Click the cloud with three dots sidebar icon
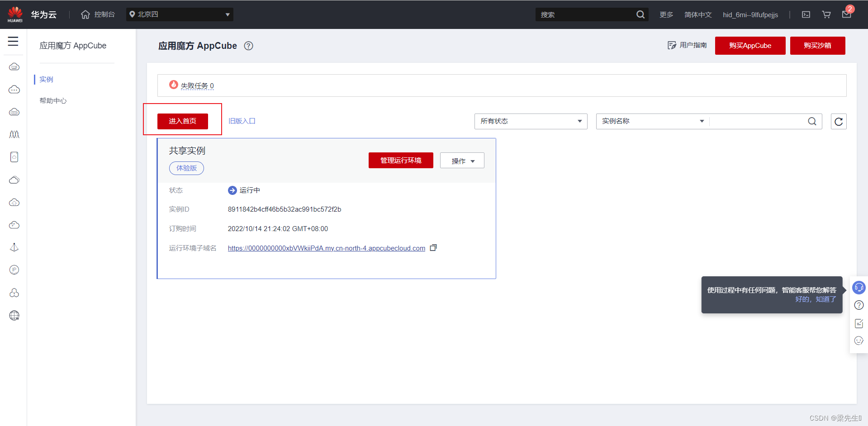This screenshot has width=868, height=426. tap(14, 89)
